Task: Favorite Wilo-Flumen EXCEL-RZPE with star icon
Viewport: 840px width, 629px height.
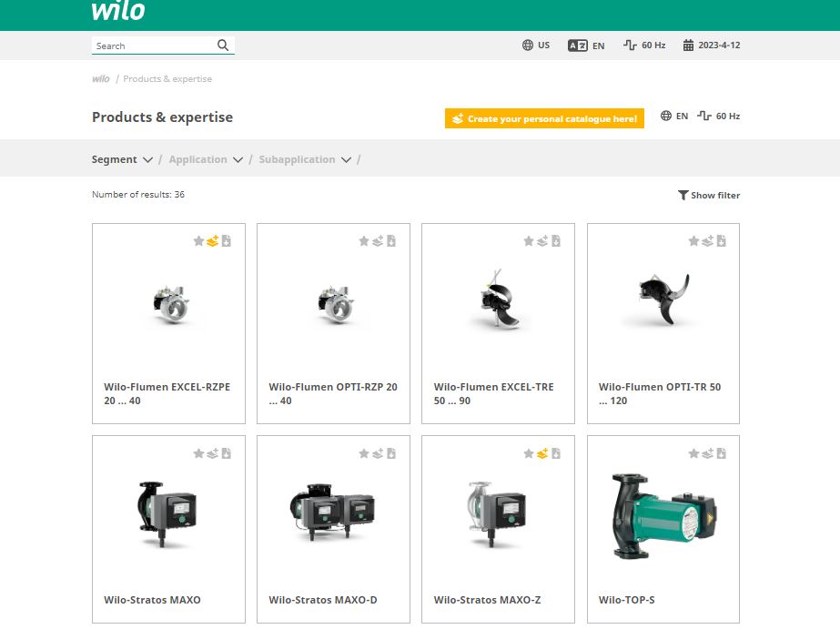Action: click(198, 241)
